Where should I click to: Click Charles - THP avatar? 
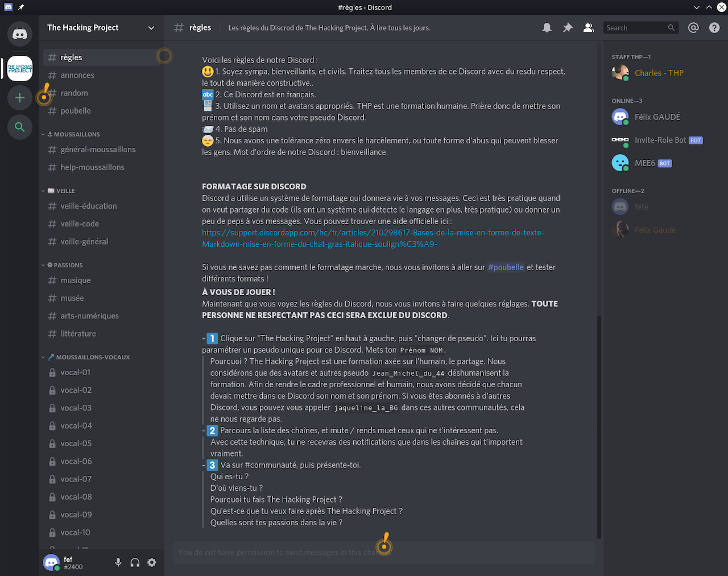pos(620,73)
